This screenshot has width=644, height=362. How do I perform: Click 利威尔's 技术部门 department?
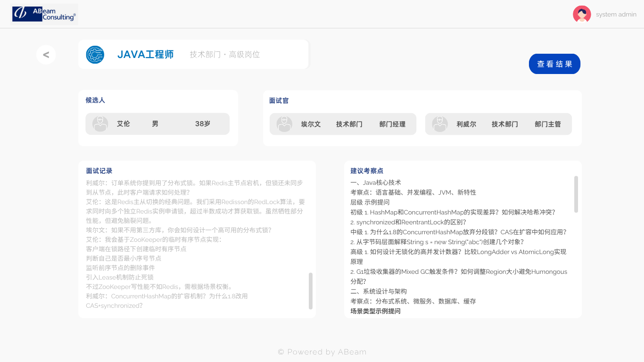tap(505, 124)
